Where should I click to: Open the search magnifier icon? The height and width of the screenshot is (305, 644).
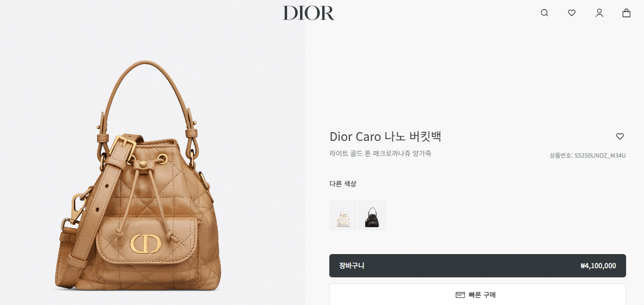click(544, 12)
